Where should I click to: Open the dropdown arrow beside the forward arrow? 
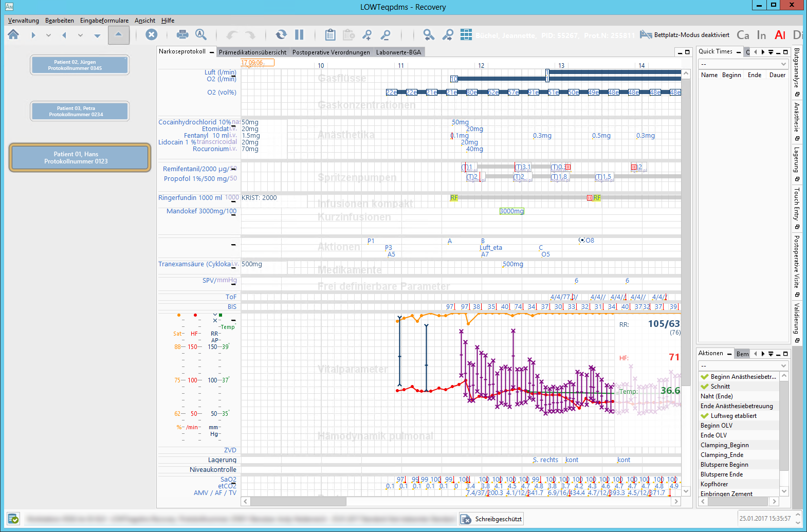click(48, 35)
